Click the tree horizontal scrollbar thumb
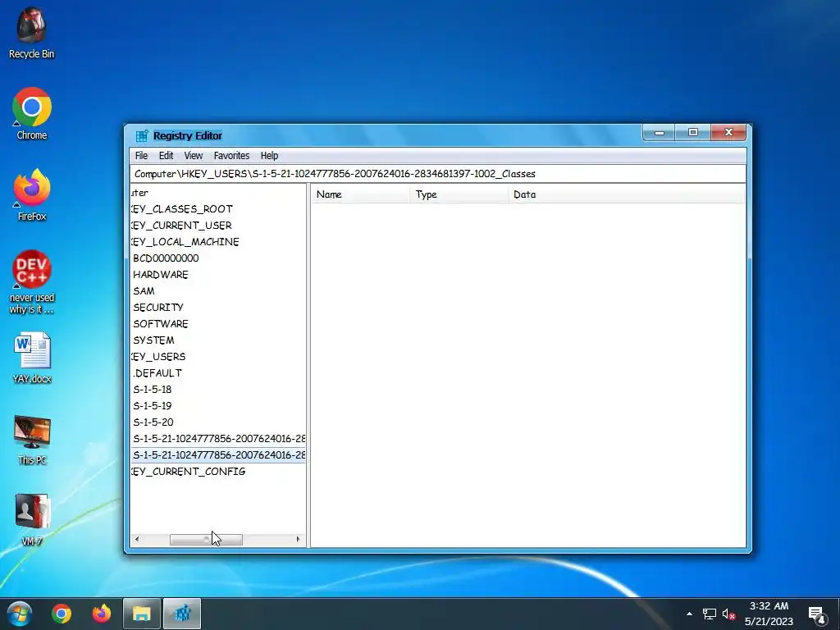Viewport: 840px width, 630px height. pyautogui.click(x=206, y=540)
